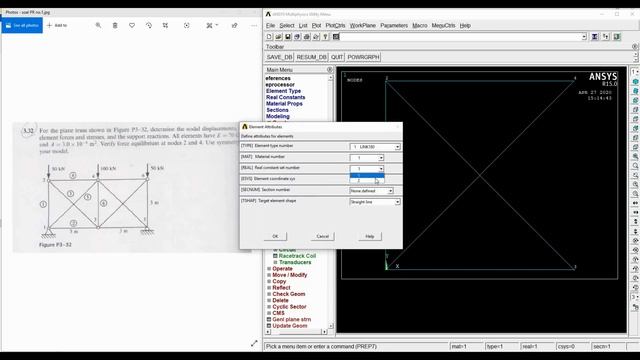
Task: Open the MenuCtrls menu
Action: click(x=443, y=25)
